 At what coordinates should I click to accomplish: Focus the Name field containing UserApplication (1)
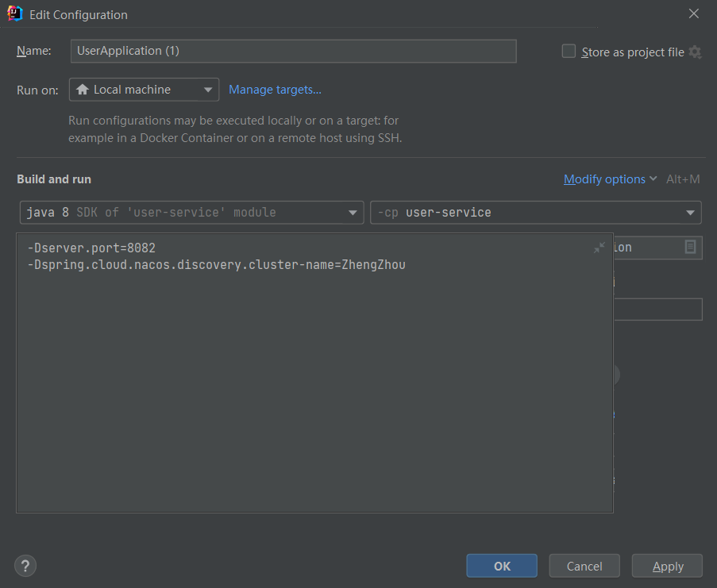pos(294,51)
